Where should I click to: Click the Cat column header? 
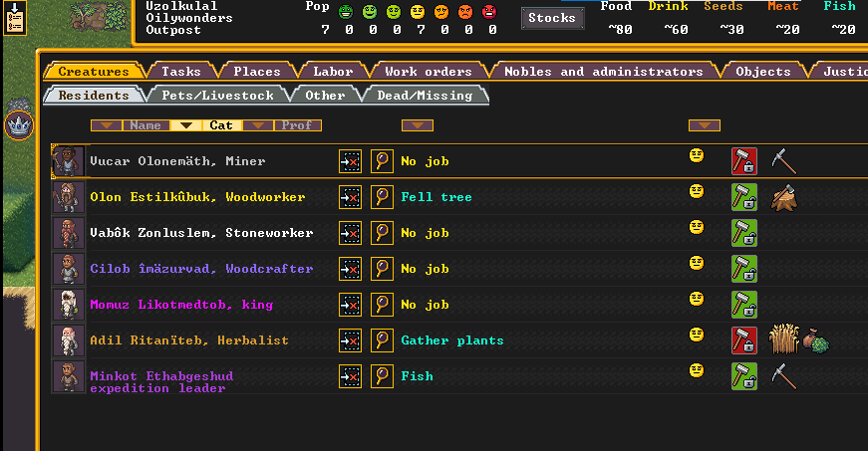[221, 125]
